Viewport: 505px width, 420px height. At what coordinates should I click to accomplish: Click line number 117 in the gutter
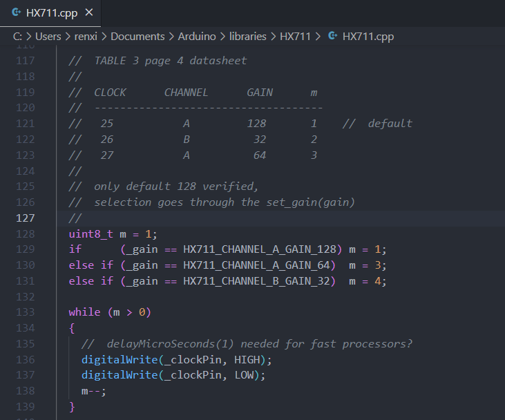25,61
